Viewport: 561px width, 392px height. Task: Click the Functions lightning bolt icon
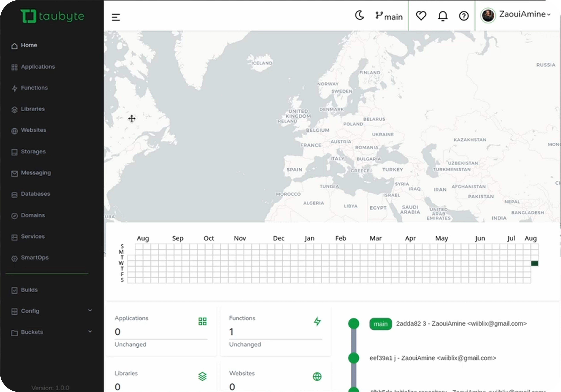[317, 321]
